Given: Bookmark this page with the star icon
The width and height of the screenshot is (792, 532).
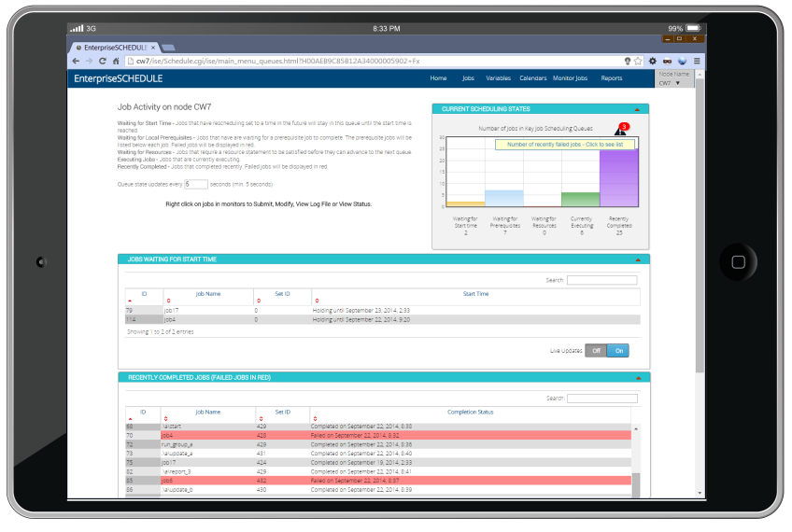Looking at the screenshot, I should pyautogui.click(x=638, y=61).
